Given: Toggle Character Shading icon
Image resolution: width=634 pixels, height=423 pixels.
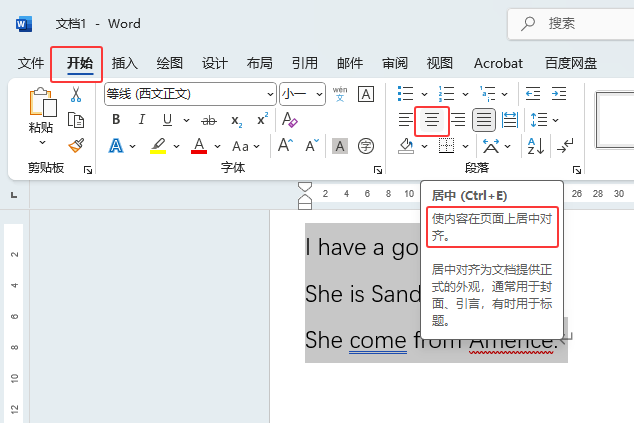Looking at the screenshot, I should (340, 146).
